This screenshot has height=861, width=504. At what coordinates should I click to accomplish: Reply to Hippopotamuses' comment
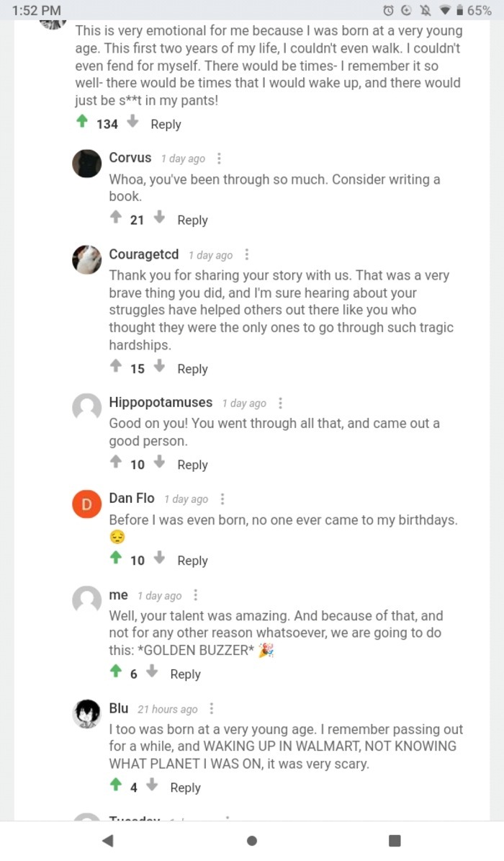(x=192, y=464)
